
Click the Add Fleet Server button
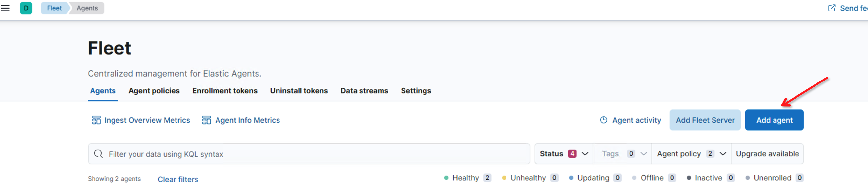pos(705,120)
